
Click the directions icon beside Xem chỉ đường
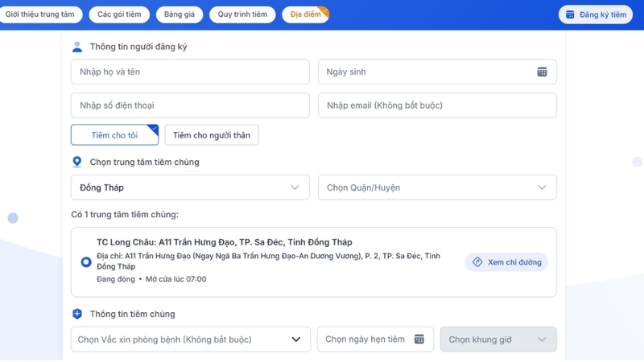(477, 262)
